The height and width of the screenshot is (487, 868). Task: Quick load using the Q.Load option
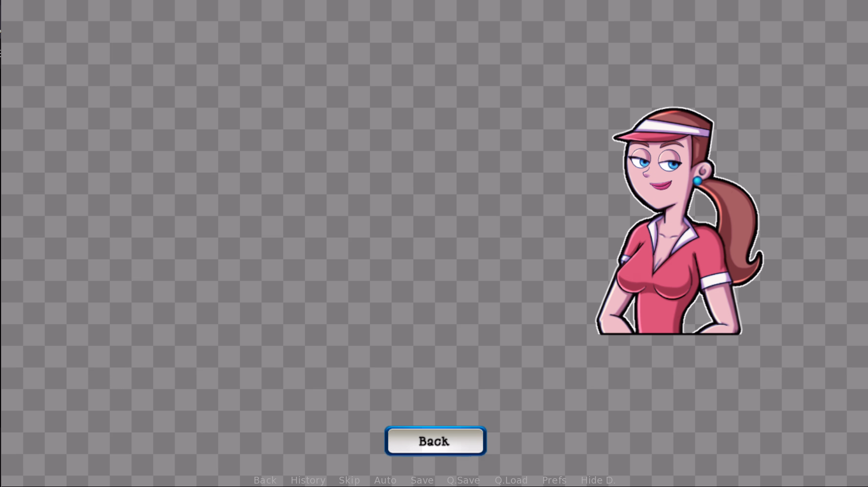(x=511, y=480)
